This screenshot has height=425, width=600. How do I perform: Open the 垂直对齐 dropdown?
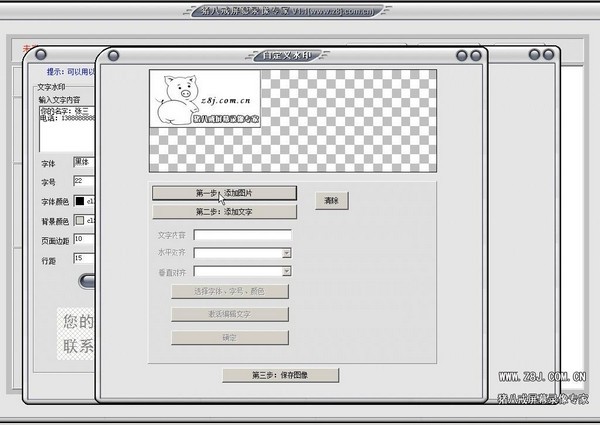point(286,271)
